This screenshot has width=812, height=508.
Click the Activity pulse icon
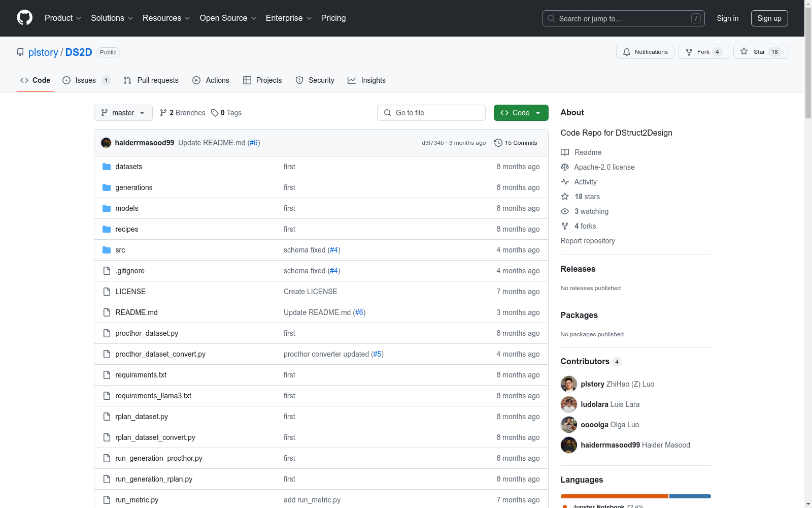point(565,182)
